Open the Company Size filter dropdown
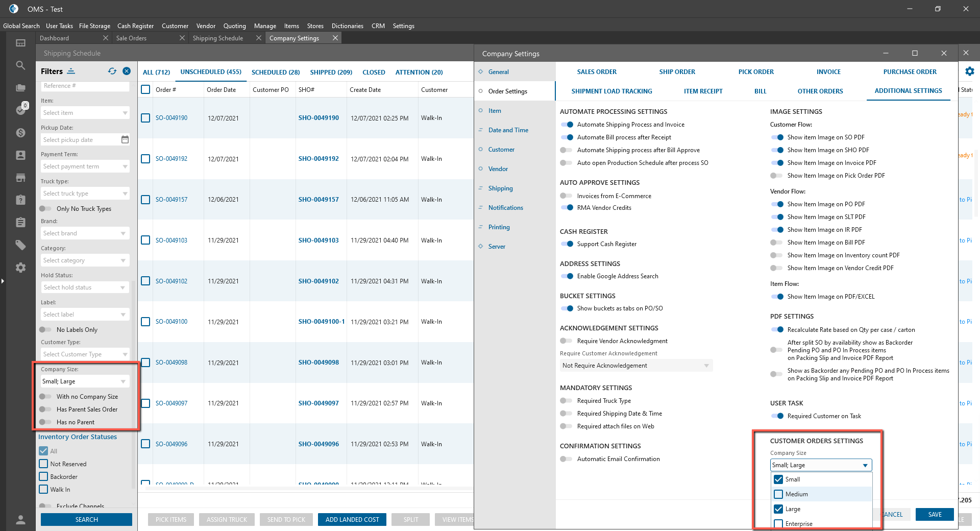 point(85,381)
